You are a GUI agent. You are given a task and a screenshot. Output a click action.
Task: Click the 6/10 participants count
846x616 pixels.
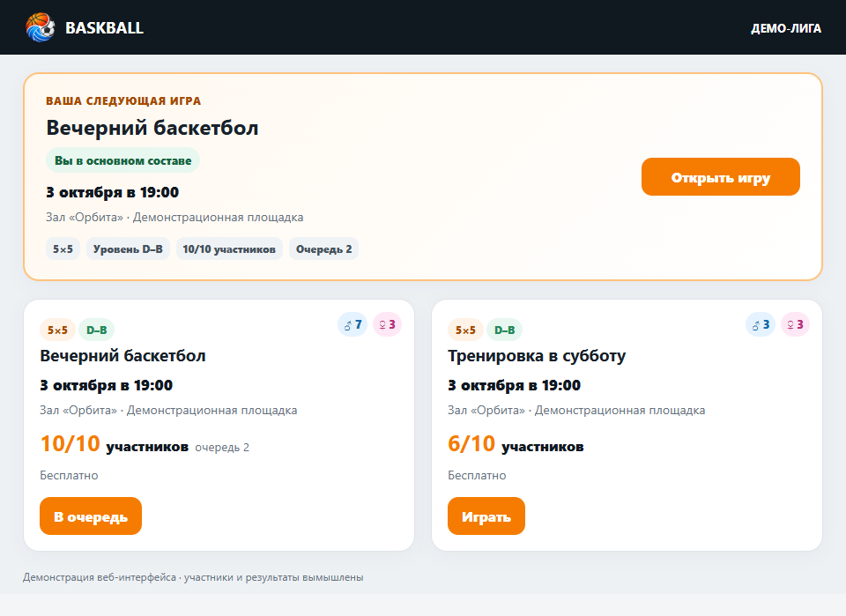pos(471,444)
